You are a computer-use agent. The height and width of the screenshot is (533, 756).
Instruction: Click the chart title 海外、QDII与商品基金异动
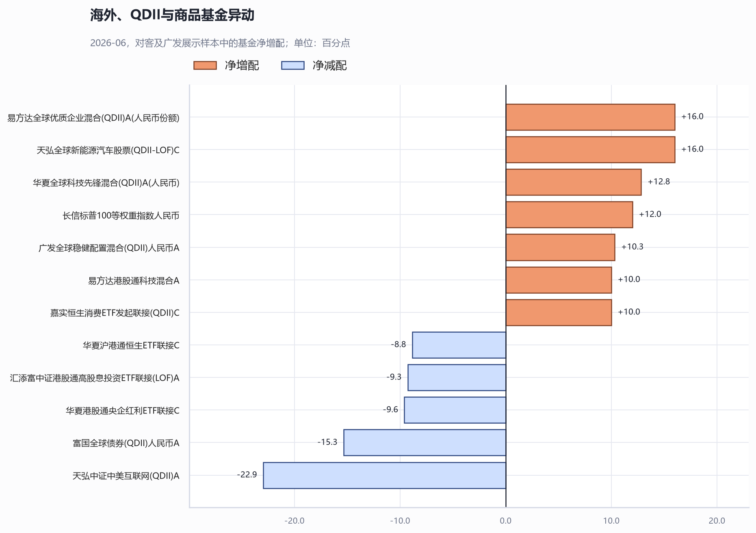coord(172,15)
